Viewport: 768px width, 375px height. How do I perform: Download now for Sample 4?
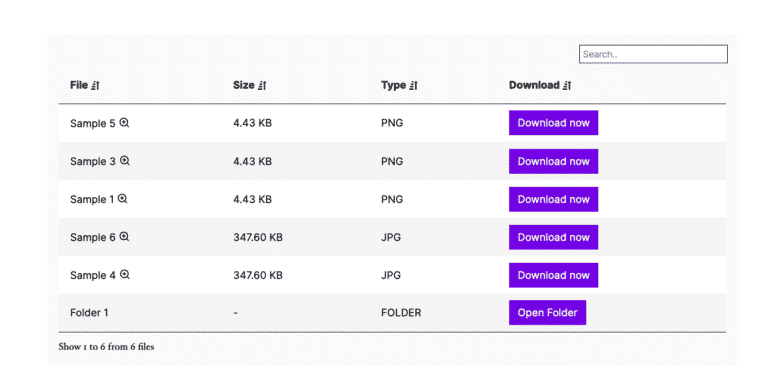pos(553,275)
